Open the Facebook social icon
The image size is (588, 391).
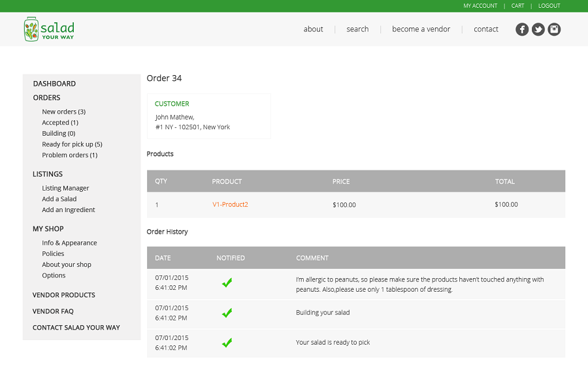(521, 29)
